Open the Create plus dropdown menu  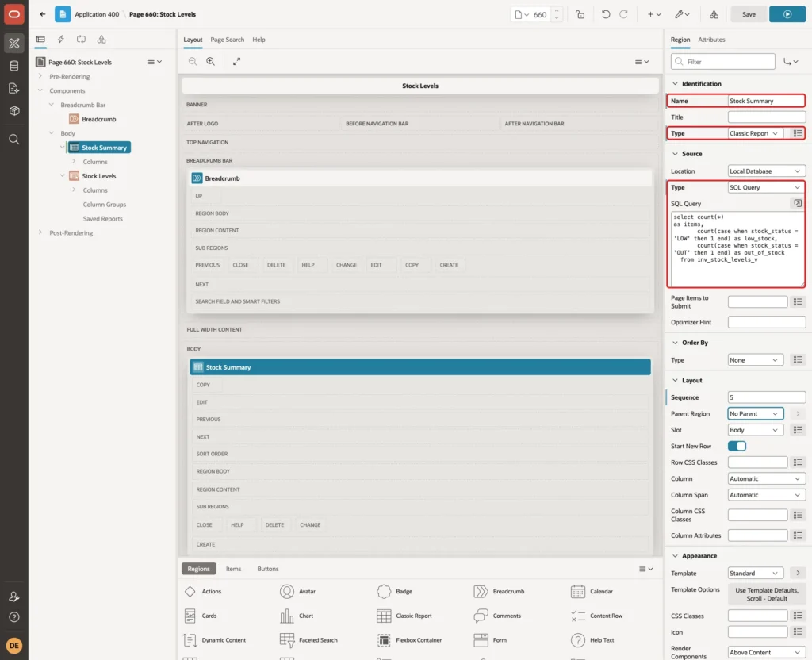(654, 14)
